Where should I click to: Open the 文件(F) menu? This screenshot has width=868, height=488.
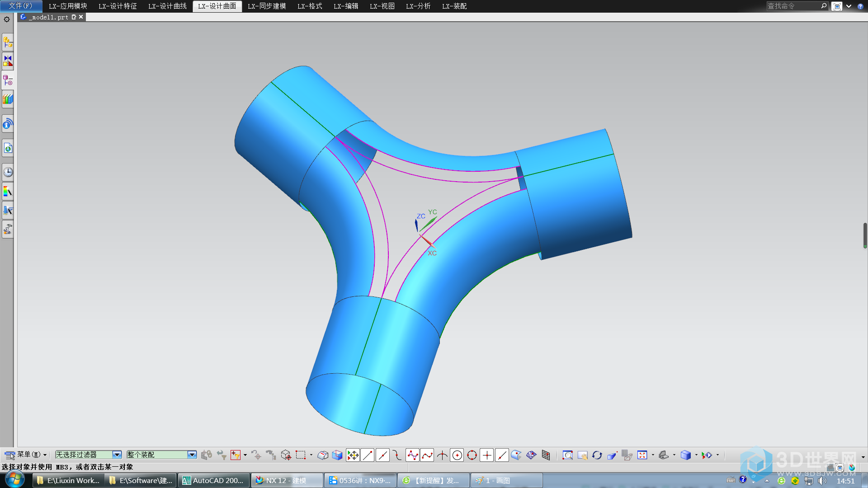coord(21,6)
